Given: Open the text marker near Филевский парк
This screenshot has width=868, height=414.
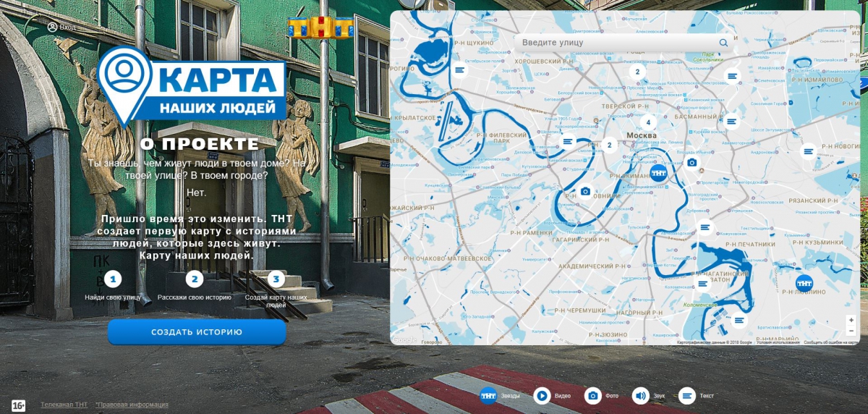Looking at the screenshot, I should coord(568,141).
